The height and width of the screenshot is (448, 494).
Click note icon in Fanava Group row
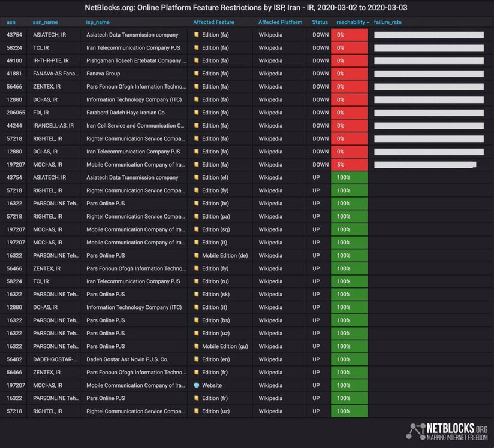[197, 73]
